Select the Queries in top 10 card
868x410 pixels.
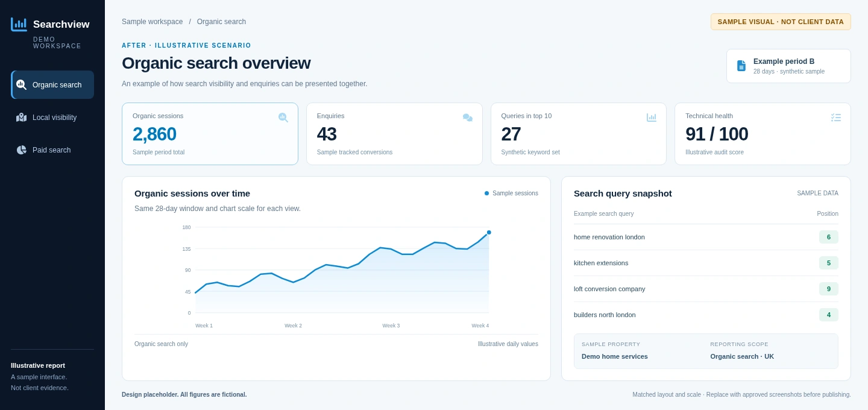pos(579,134)
